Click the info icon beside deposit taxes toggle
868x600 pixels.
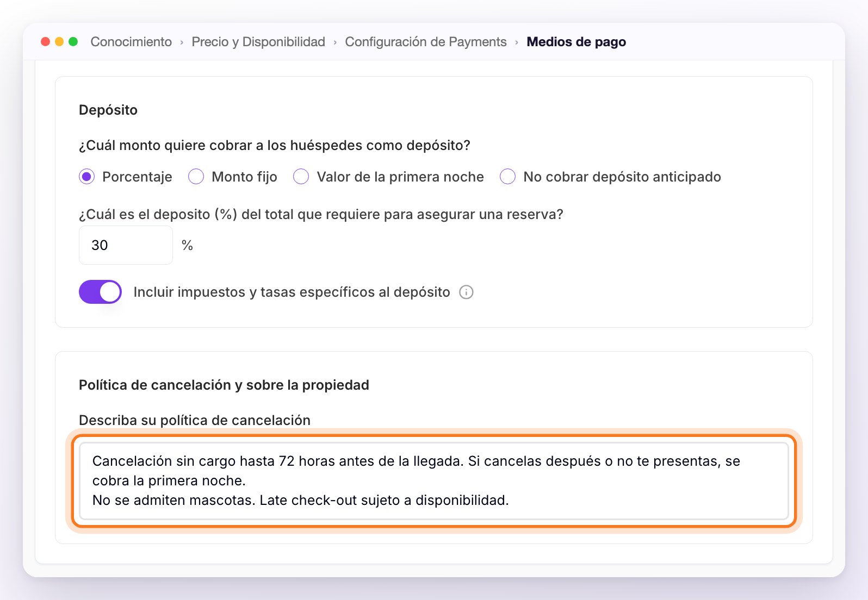click(466, 292)
